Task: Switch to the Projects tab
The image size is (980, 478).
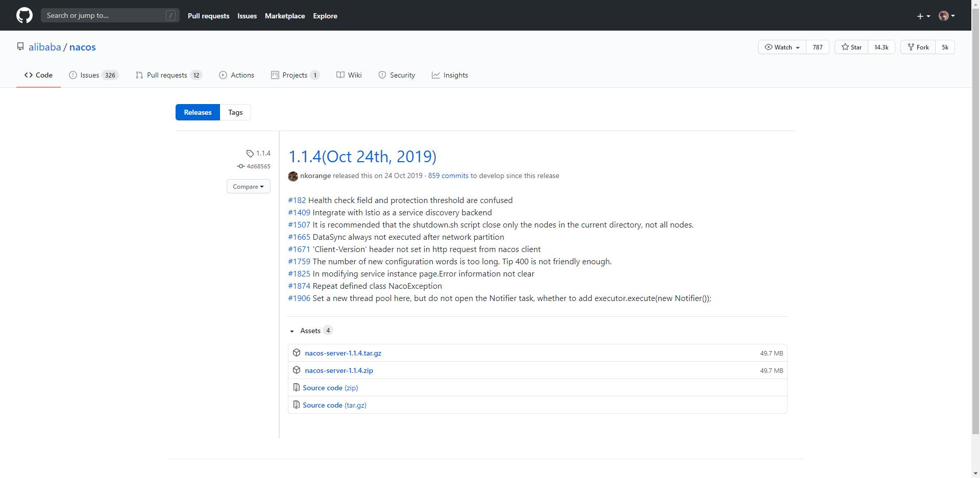Action: (295, 75)
